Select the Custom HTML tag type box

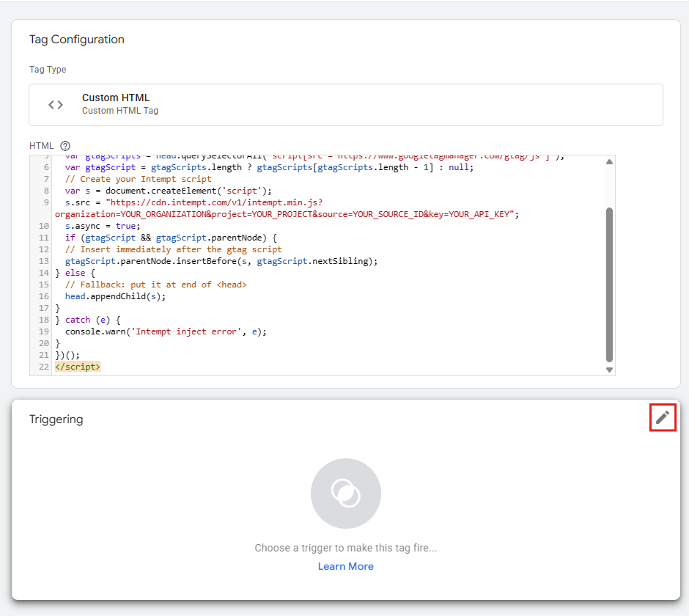(346, 105)
